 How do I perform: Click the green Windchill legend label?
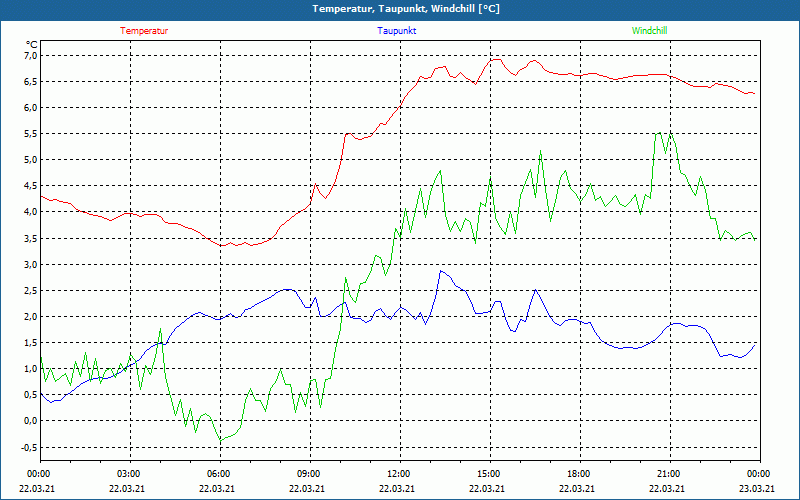click(649, 31)
